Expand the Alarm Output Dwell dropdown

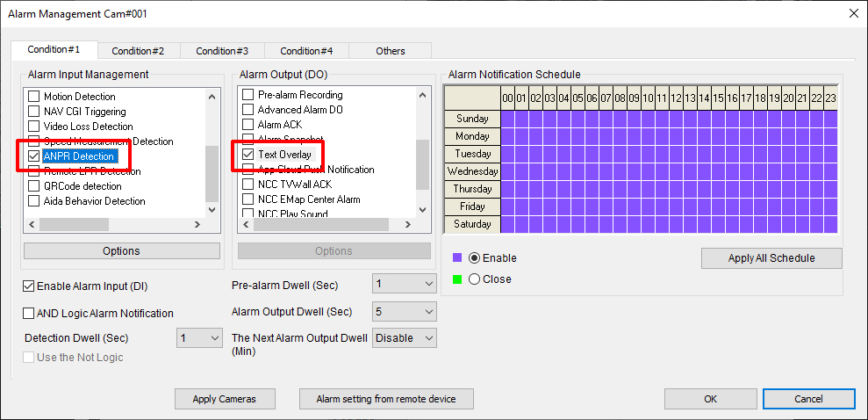(405, 312)
